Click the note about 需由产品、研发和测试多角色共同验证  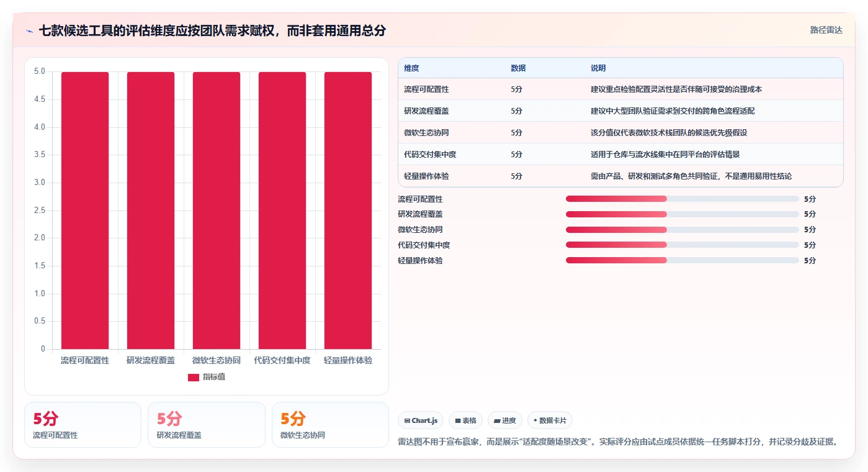pyautogui.click(x=691, y=176)
